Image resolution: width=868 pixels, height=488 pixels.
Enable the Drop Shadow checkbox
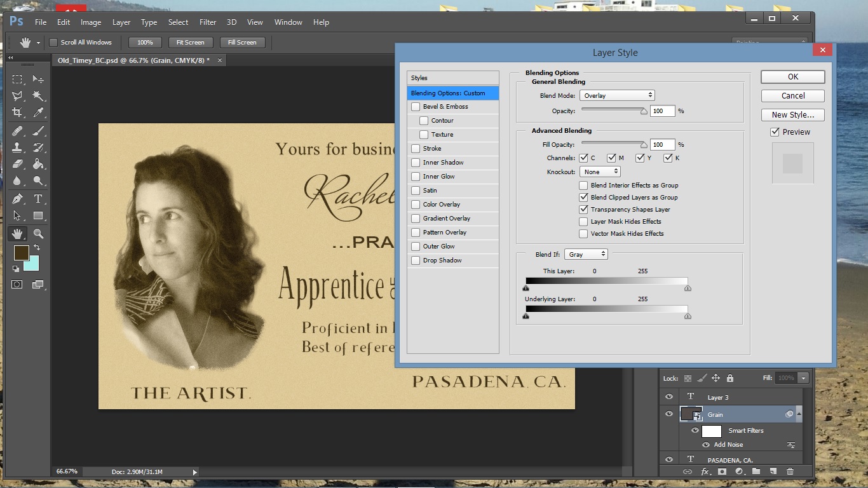point(416,261)
